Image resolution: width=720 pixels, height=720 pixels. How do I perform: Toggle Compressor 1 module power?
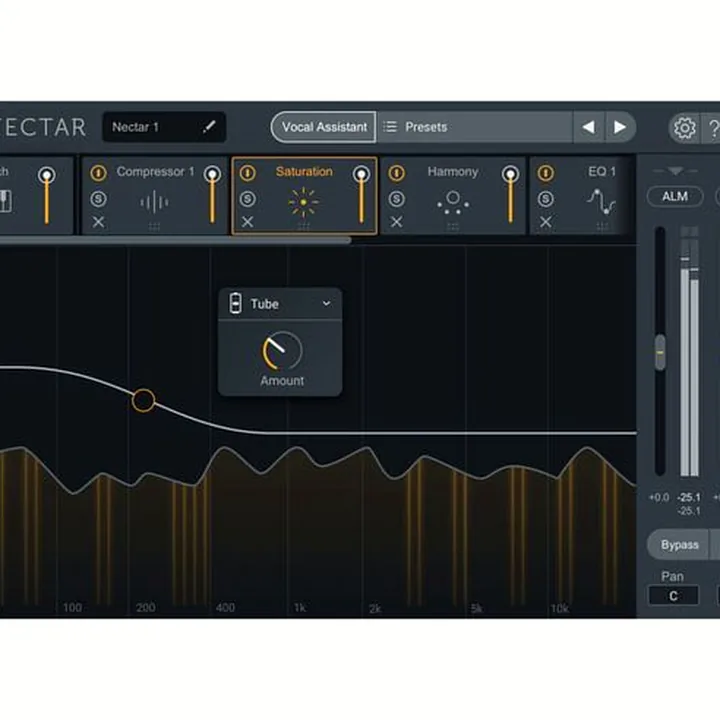tap(98, 173)
